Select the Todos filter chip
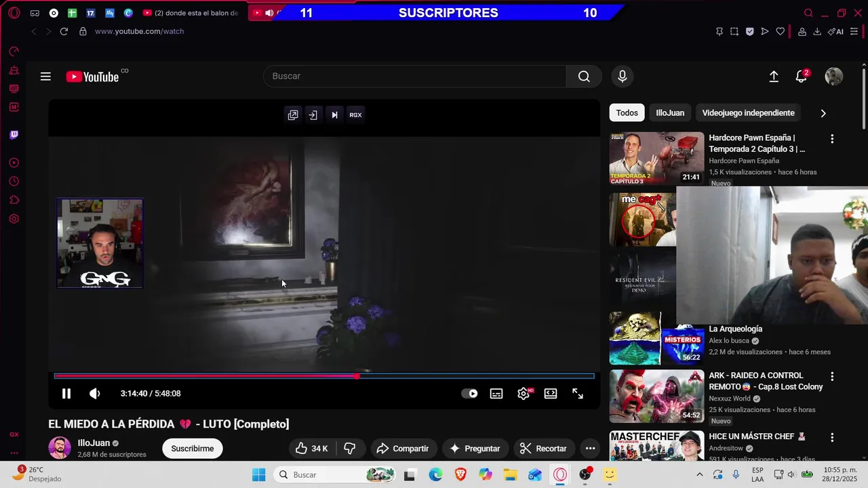 click(627, 113)
